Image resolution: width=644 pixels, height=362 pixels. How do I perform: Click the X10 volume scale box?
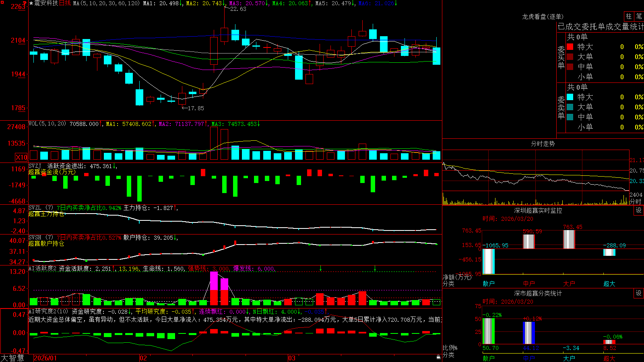21,157
